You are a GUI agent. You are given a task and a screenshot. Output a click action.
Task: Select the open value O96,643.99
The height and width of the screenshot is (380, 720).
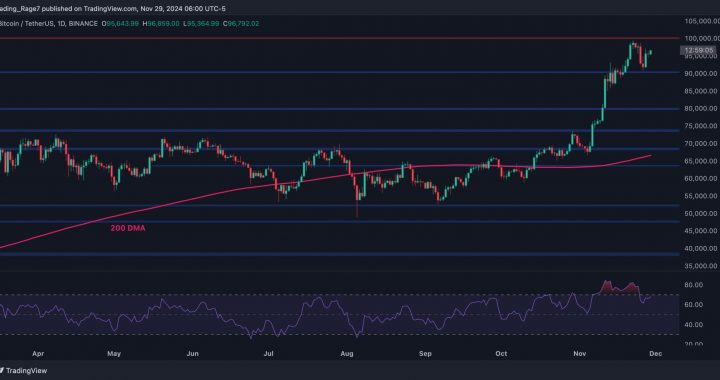[120, 23]
